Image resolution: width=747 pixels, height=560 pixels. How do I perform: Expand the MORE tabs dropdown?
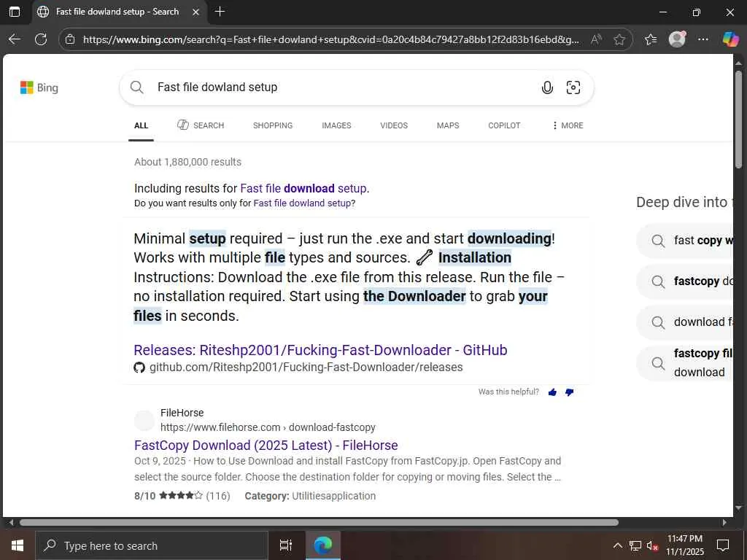tap(568, 125)
